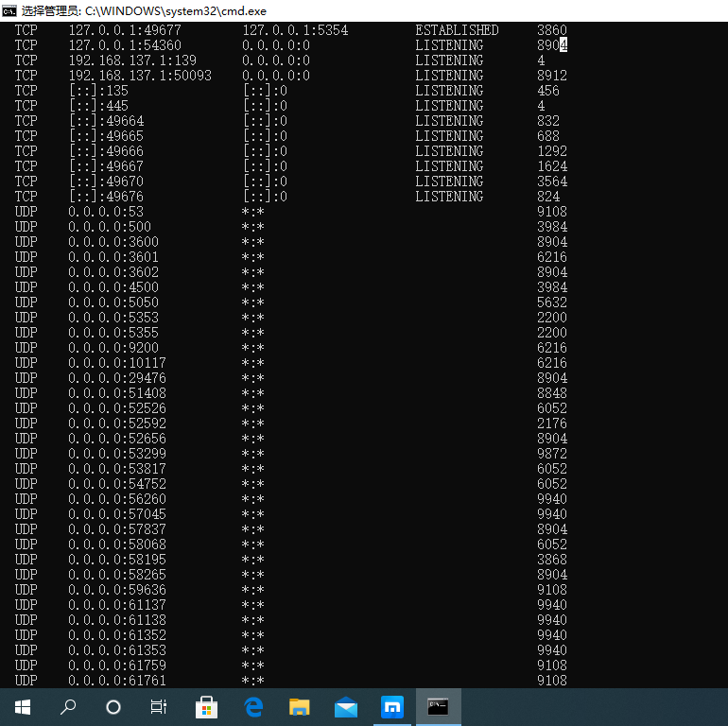Open Microsoft Store taskbar icon
This screenshot has height=726, width=728.
tap(207, 707)
